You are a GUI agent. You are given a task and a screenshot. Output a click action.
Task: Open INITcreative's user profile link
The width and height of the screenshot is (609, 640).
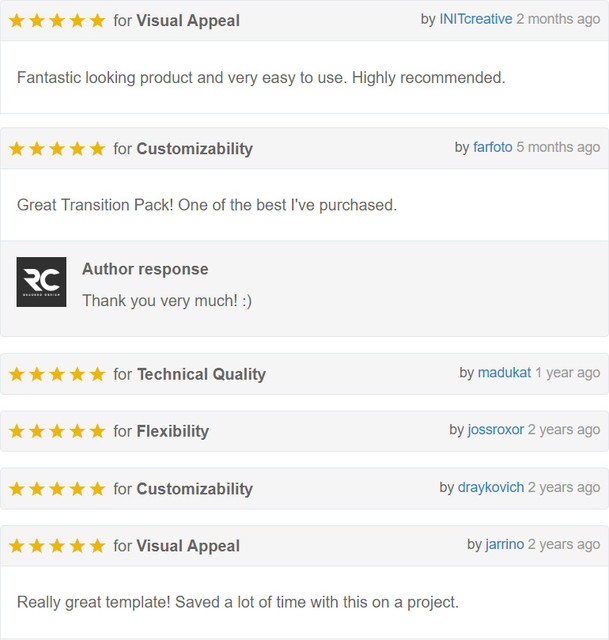(476, 19)
